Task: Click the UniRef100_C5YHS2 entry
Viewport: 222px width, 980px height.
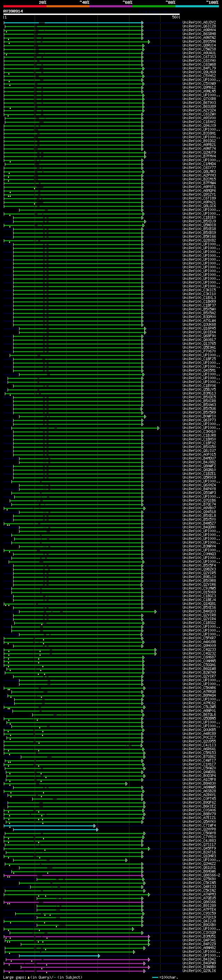Action: pyautogui.click(x=199, y=76)
